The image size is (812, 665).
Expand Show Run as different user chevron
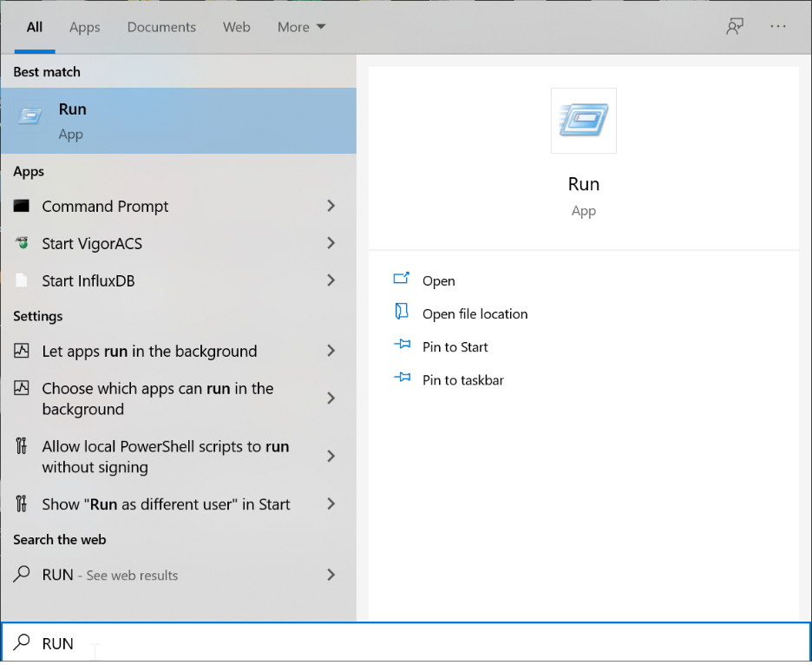(x=331, y=504)
